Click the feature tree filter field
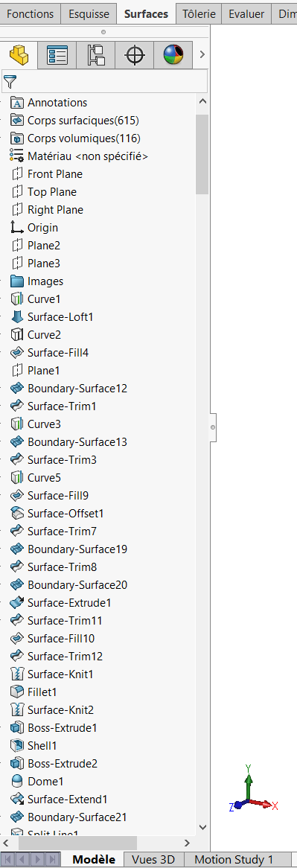 [x=105, y=82]
